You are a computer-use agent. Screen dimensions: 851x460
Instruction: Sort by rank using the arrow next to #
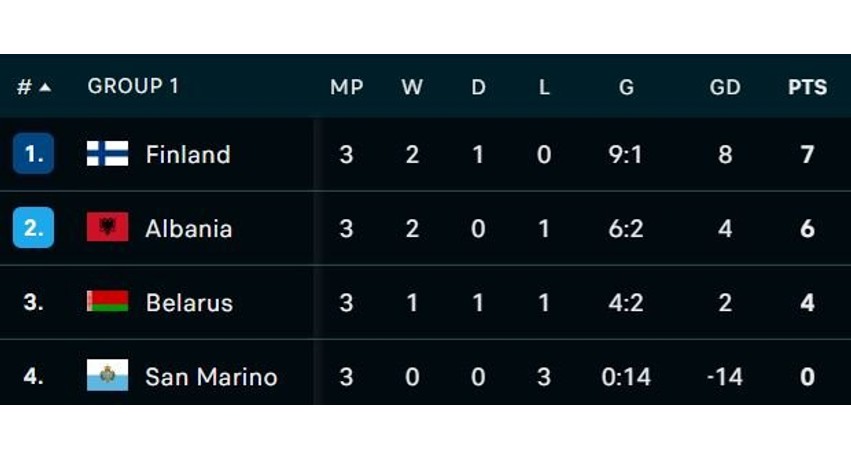pyautogui.click(x=46, y=87)
